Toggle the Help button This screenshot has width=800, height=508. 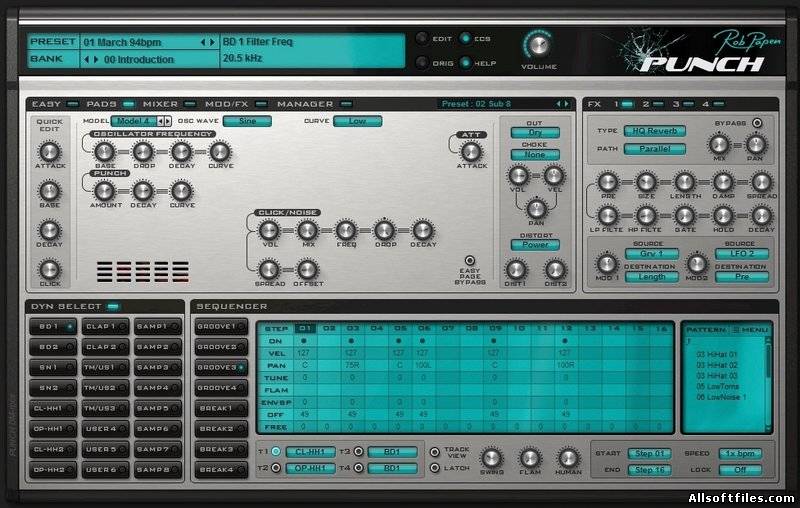tap(465, 63)
